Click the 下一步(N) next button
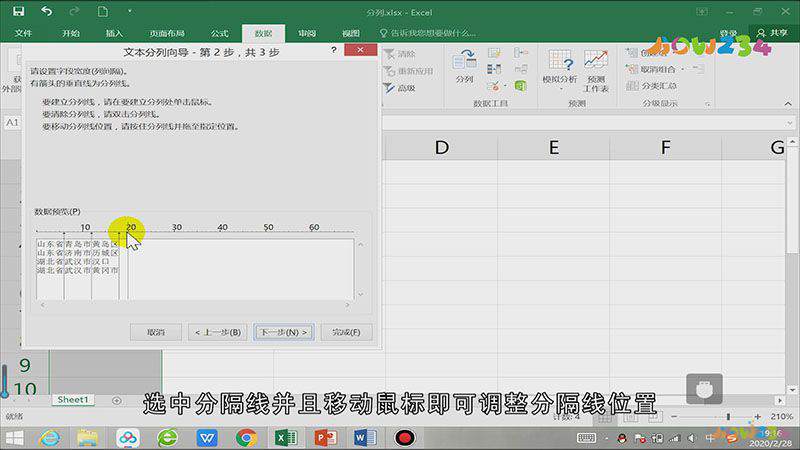The image size is (800, 450). tap(284, 332)
